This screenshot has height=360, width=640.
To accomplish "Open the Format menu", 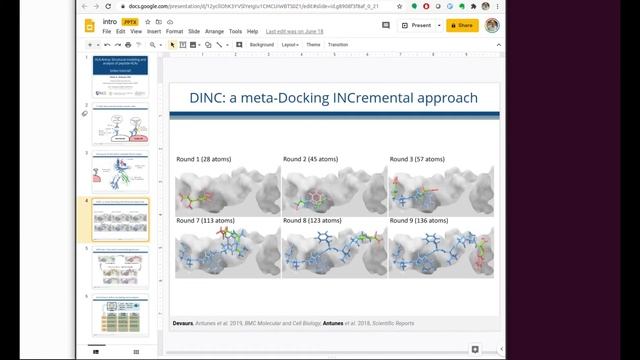I will (x=174, y=31).
